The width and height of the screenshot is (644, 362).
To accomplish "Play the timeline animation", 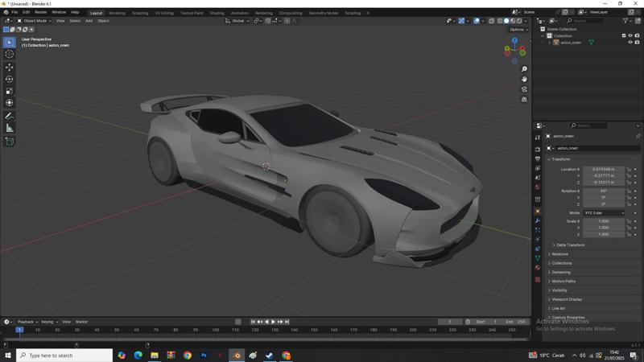I will point(273,322).
